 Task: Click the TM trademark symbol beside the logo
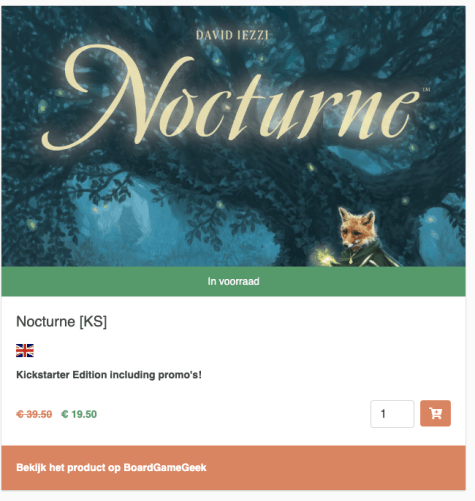426,89
